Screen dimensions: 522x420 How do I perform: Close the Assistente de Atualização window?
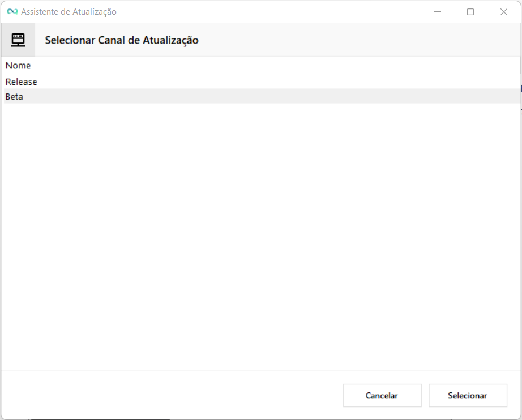click(503, 12)
